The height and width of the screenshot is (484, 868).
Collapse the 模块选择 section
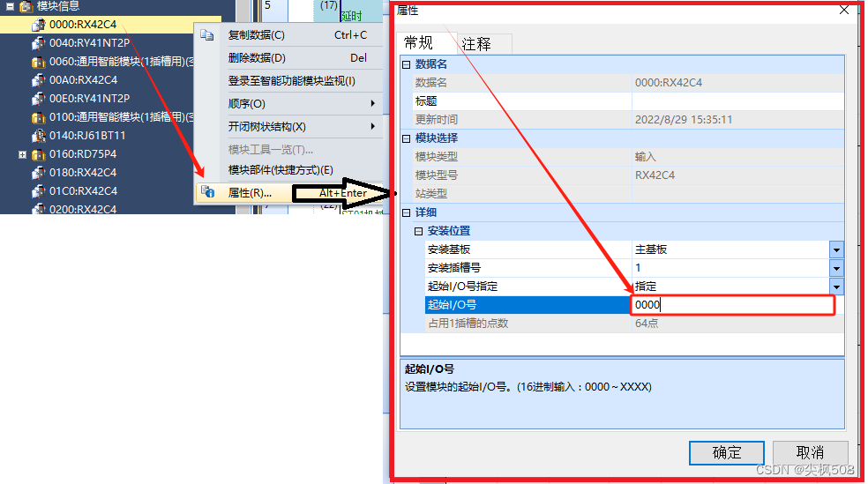(407, 138)
